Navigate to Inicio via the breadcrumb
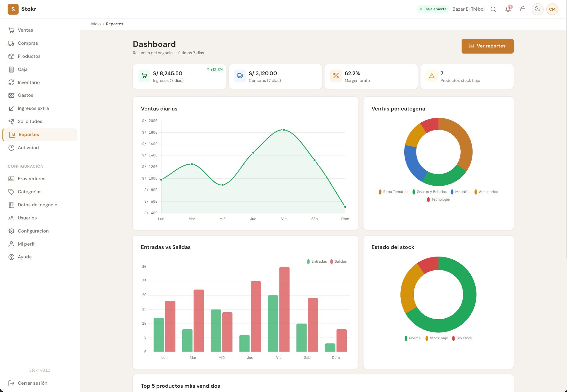The image size is (567, 392). (x=95, y=24)
